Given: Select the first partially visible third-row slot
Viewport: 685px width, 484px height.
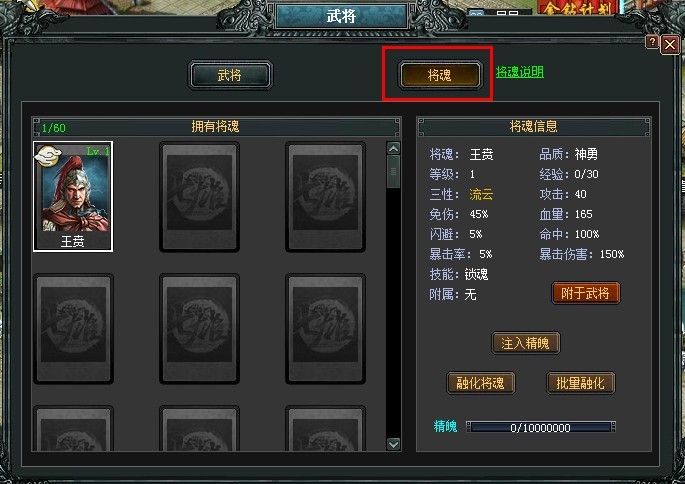Looking at the screenshot, I should (x=73, y=428).
